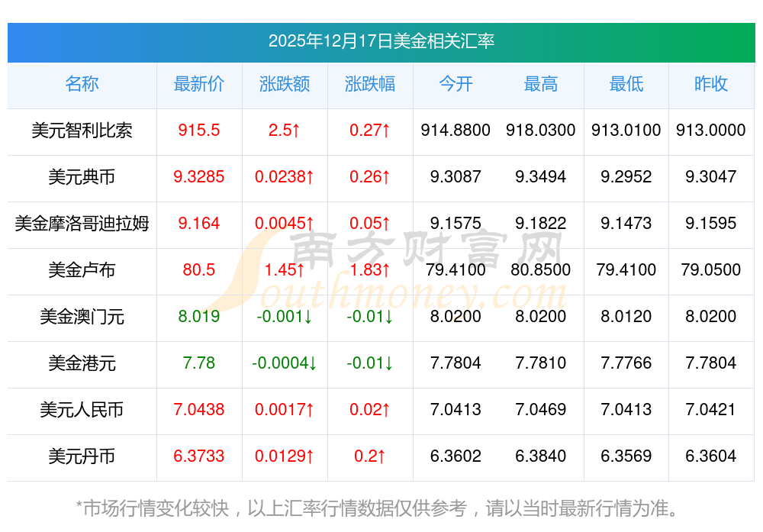Click the opening value 6.3602
This screenshot has height=532, width=763.
click(456, 456)
